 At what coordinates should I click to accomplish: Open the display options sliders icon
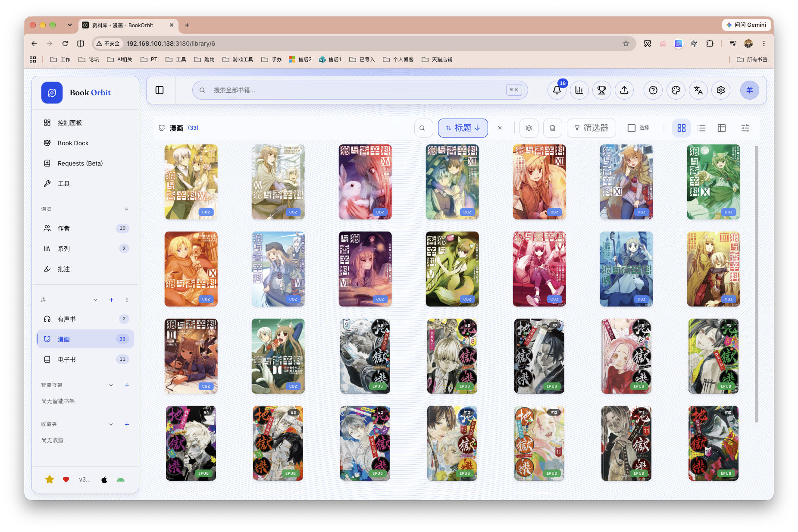[x=745, y=128]
